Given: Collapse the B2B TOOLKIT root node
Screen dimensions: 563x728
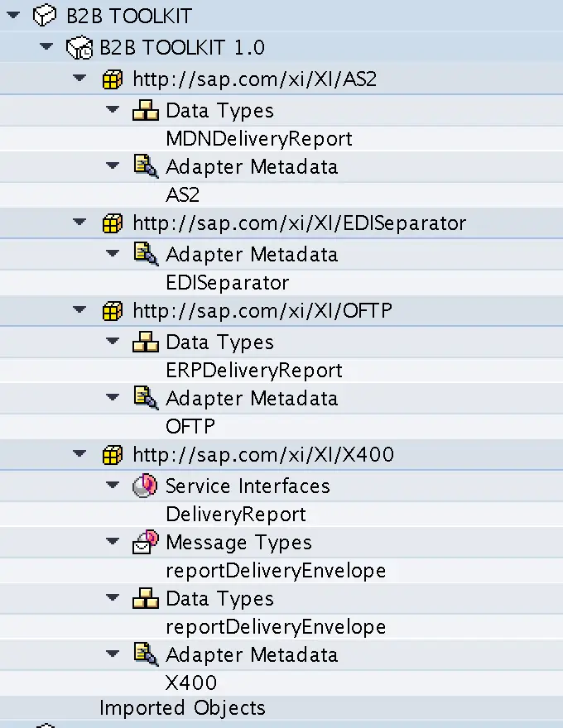Looking at the screenshot, I should tap(13, 16).
